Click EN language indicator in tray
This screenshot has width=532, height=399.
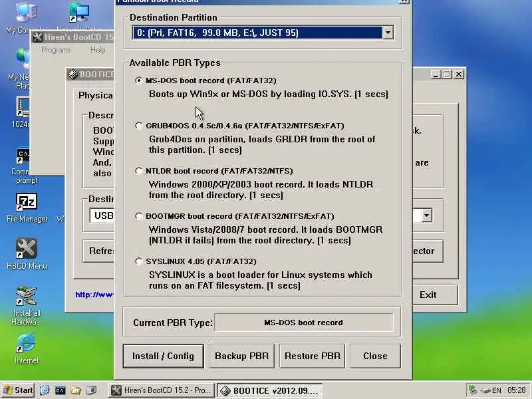[x=497, y=390]
